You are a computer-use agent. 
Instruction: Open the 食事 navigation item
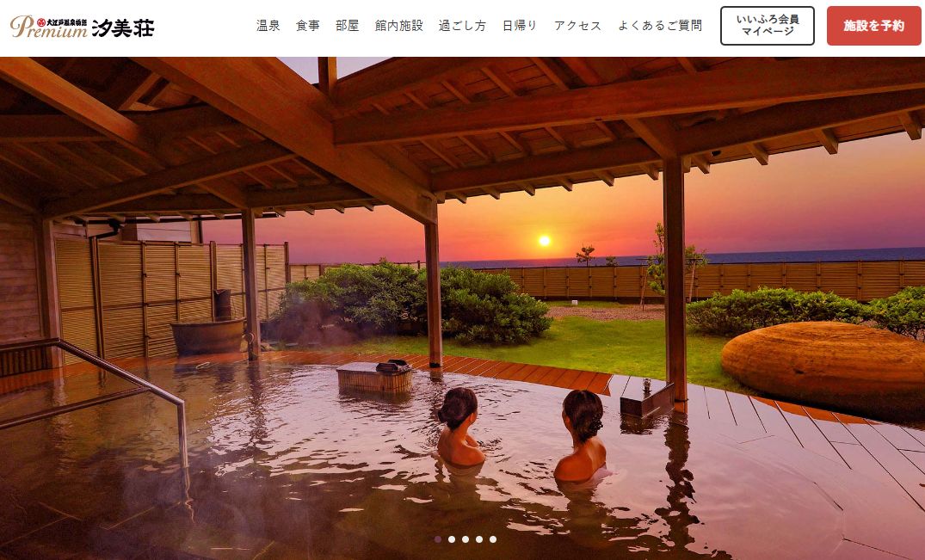[x=307, y=26]
